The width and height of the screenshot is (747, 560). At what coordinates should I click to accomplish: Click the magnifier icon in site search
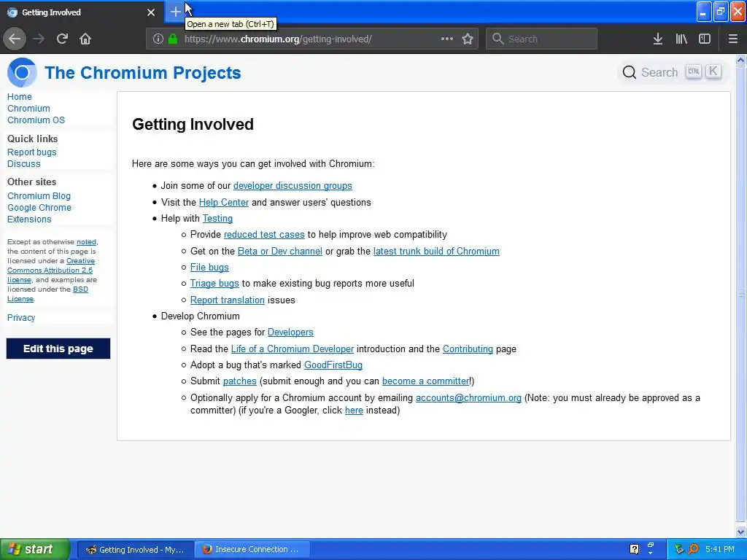coord(630,72)
